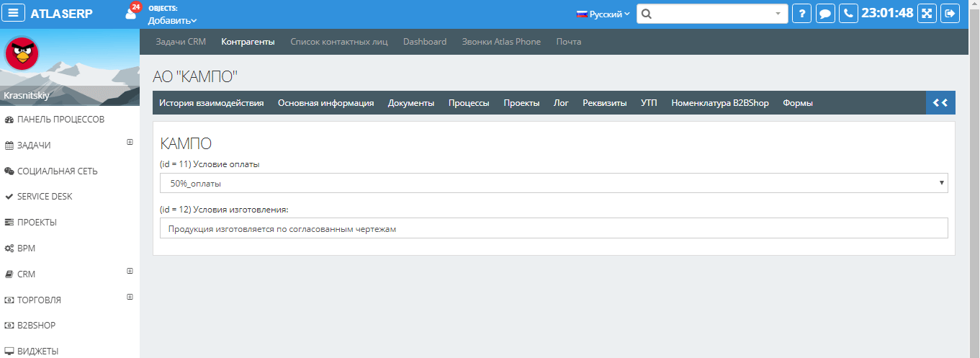Screen dimensions: 980x358
Task: Open the Лог section
Action: (x=561, y=103)
